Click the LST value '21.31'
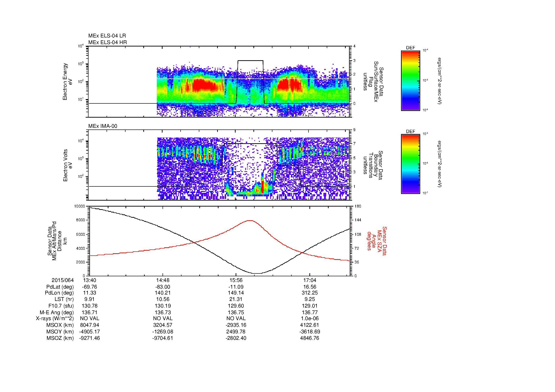 point(236,300)
